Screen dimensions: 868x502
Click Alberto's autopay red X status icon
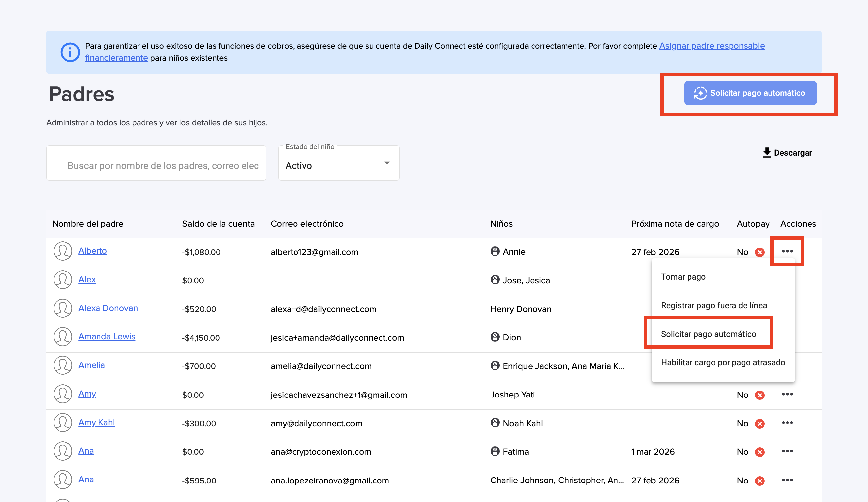pyautogui.click(x=760, y=252)
